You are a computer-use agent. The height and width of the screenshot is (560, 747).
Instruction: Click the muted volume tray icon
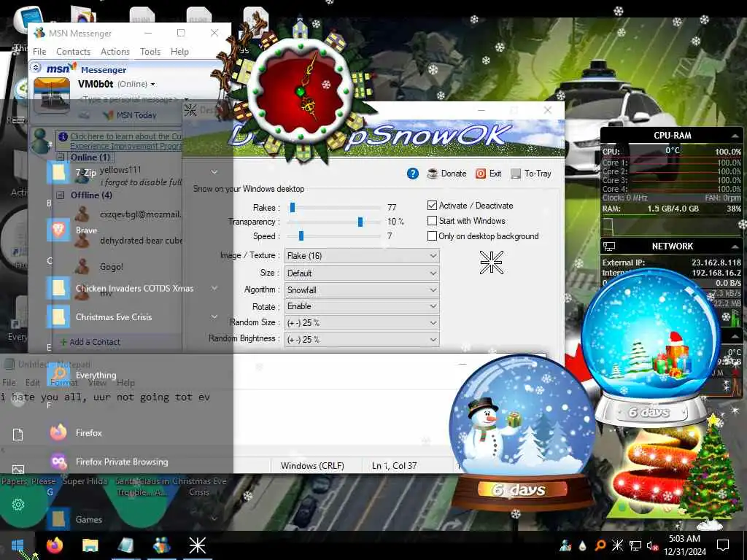click(652, 545)
